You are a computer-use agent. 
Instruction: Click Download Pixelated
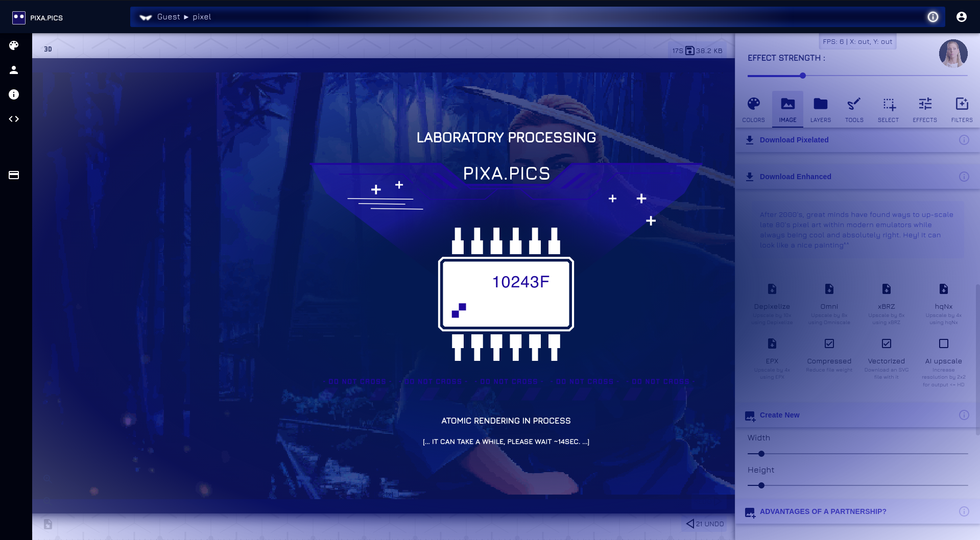click(x=794, y=140)
